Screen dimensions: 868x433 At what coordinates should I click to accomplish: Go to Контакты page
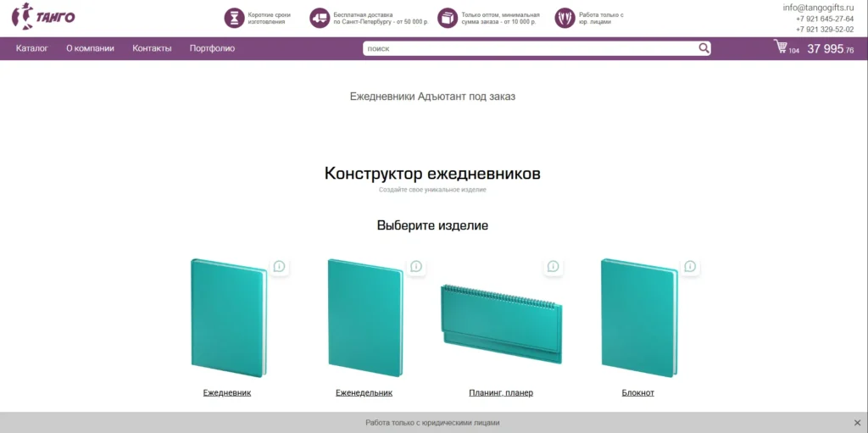tap(152, 48)
